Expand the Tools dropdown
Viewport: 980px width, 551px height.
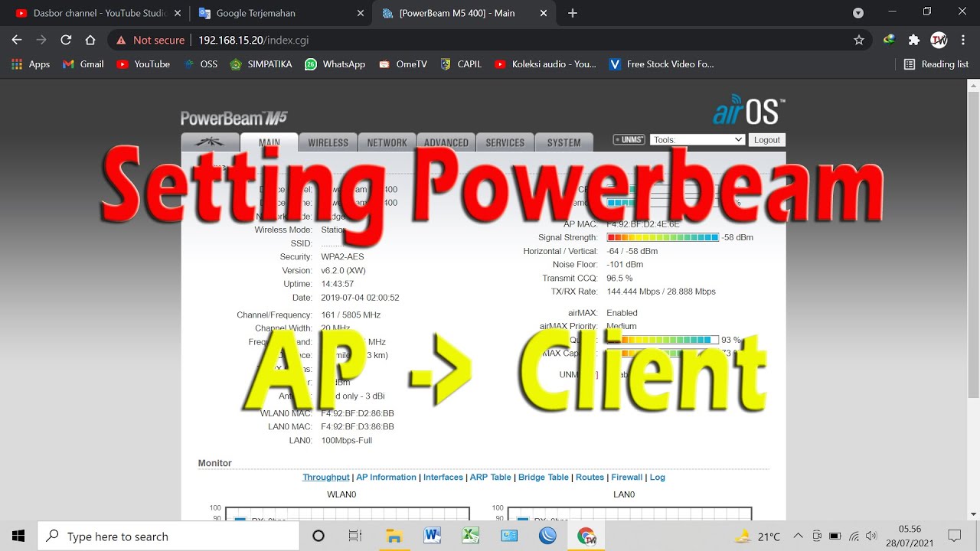(x=697, y=140)
